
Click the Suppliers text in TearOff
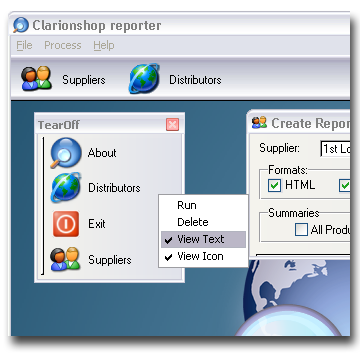(110, 260)
